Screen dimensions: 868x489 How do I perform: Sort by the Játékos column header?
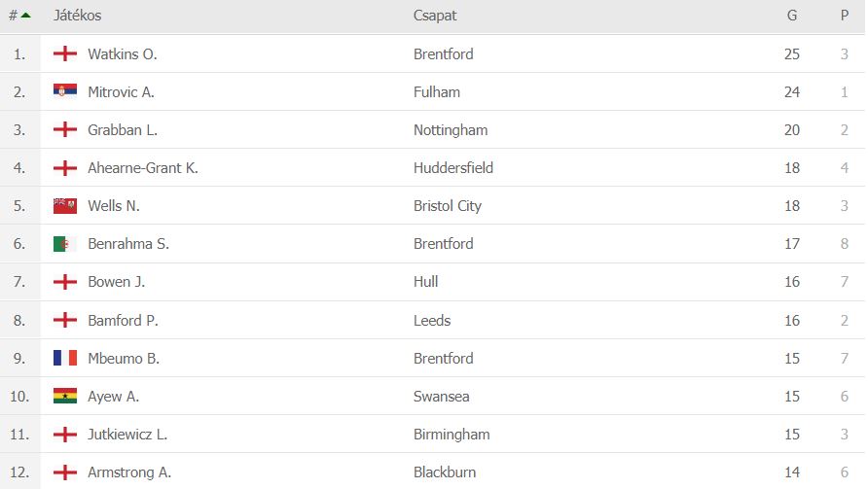(x=77, y=16)
